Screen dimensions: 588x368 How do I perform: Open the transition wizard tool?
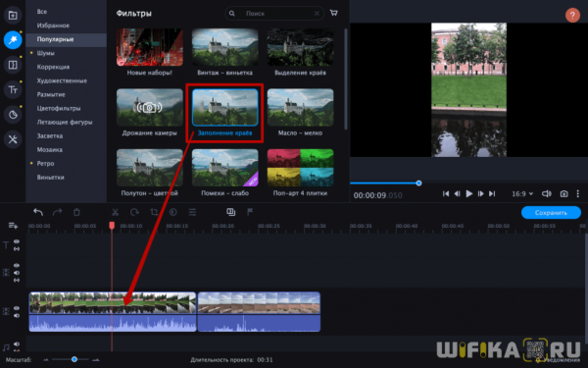[231, 212]
